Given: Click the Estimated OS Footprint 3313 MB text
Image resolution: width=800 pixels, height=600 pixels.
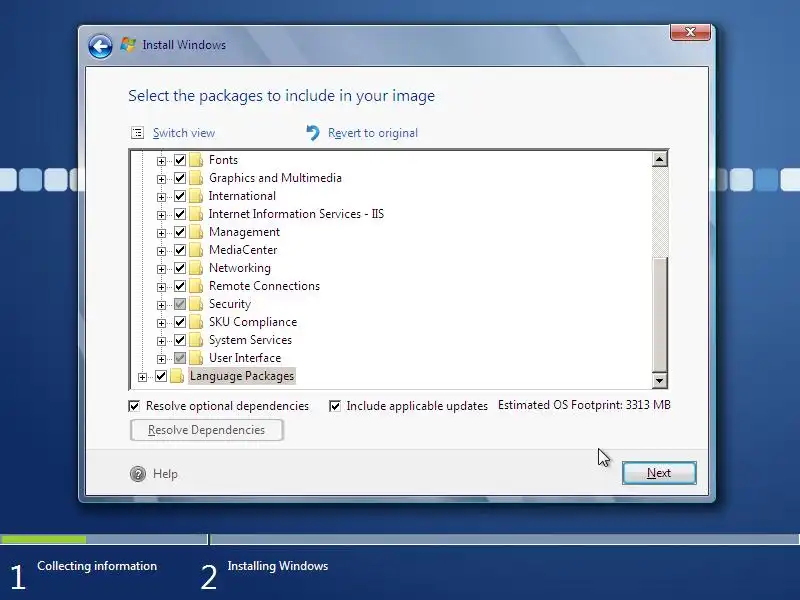Looking at the screenshot, I should point(584,405).
